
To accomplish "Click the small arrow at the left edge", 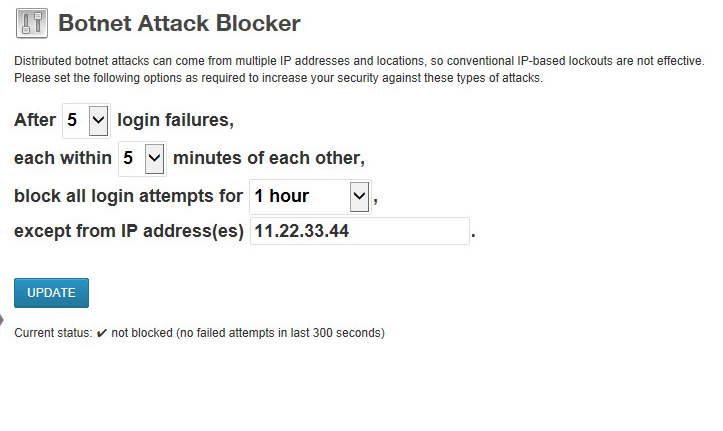I will (2, 319).
